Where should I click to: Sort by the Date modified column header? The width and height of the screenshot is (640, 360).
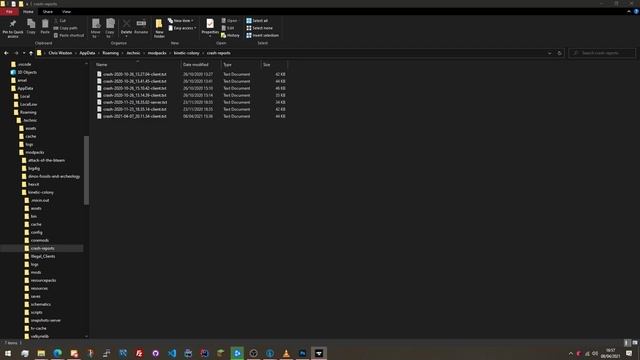[x=201, y=64]
